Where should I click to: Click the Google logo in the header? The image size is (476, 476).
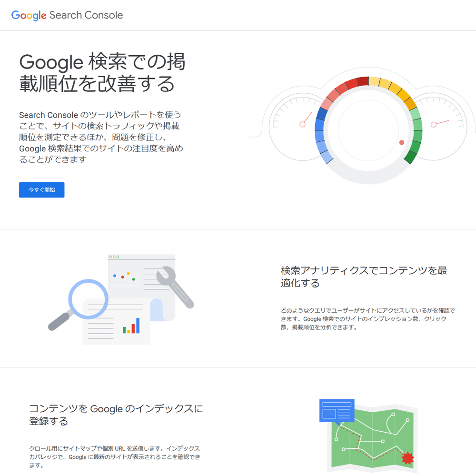click(29, 15)
